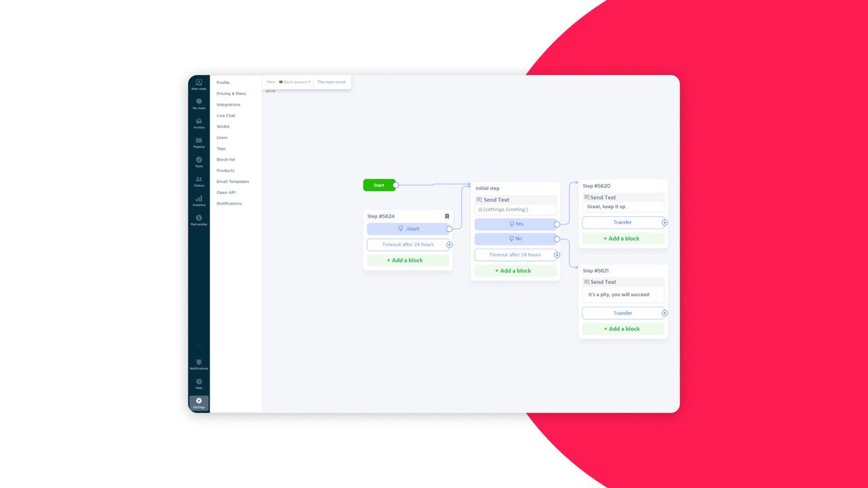Open the New chats sidebar icon
This screenshot has width=868, height=488.
coord(199,83)
